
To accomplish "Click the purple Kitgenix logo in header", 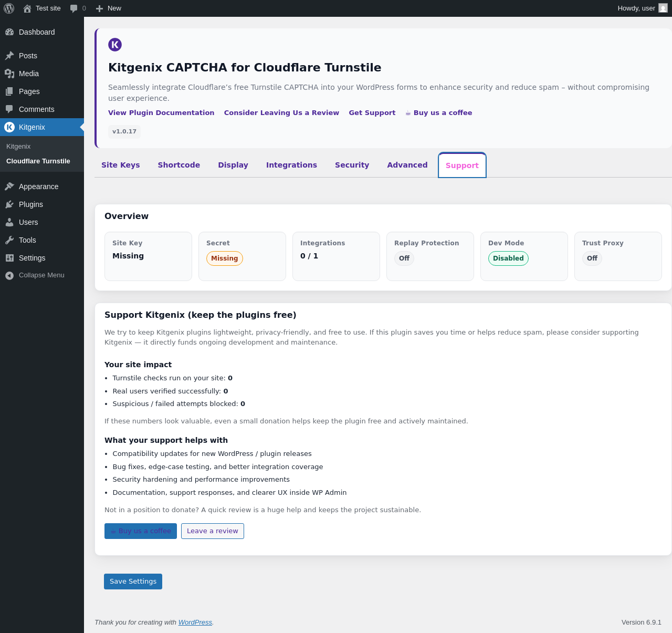I will pos(115,45).
